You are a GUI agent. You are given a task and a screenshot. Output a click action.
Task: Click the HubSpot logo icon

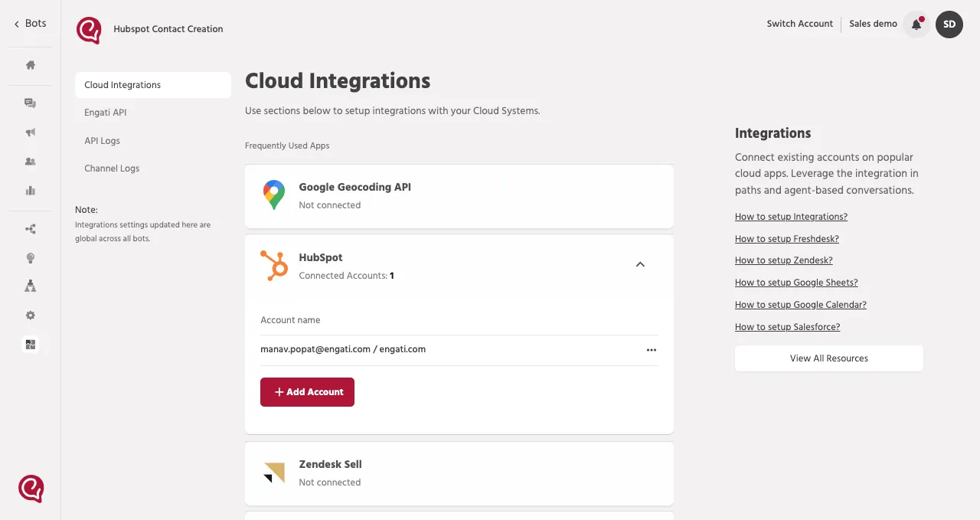[x=273, y=266]
